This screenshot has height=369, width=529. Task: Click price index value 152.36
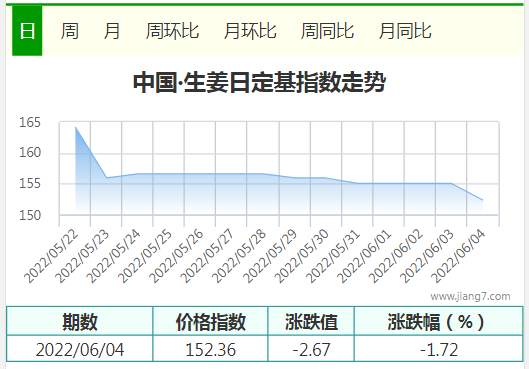[x=211, y=349]
